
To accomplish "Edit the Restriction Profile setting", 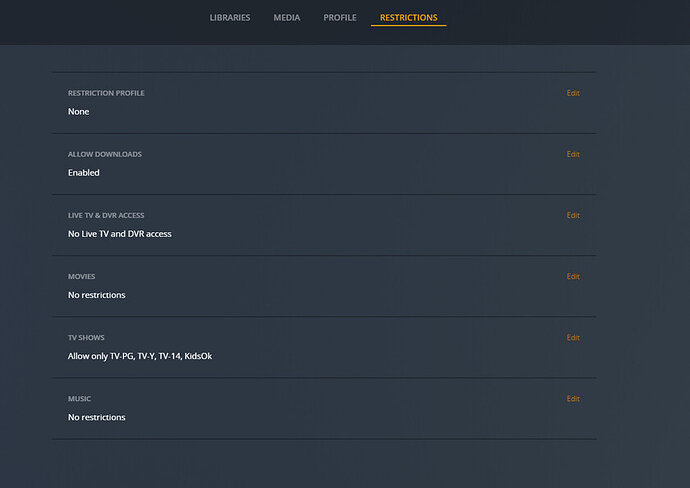I will 573,93.
